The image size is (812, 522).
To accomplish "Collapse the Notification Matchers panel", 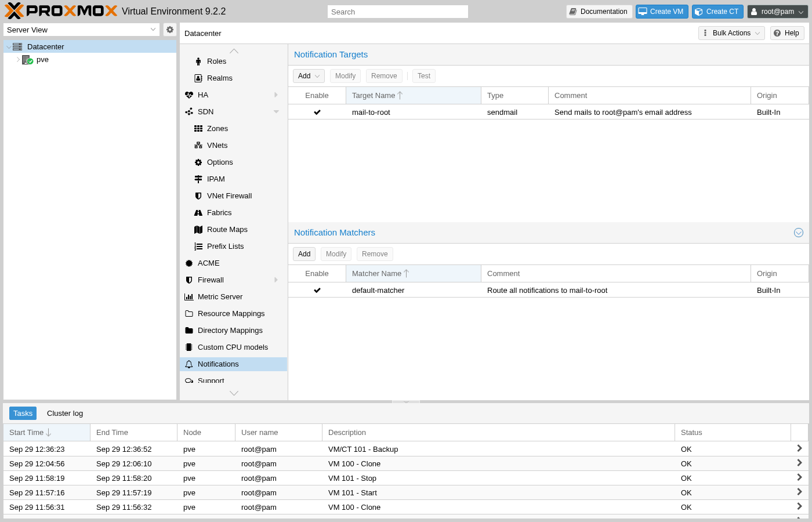I will tap(799, 233).
